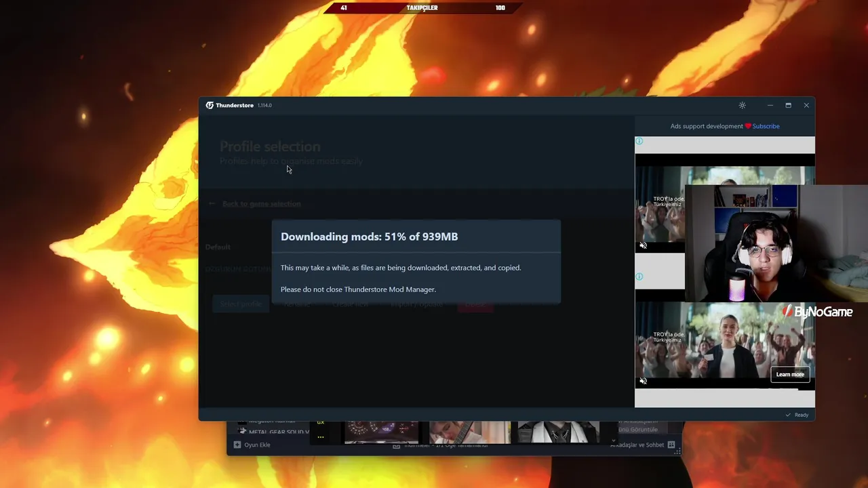
Task: Click the Select profile button
Action: [x=241, y=304]
